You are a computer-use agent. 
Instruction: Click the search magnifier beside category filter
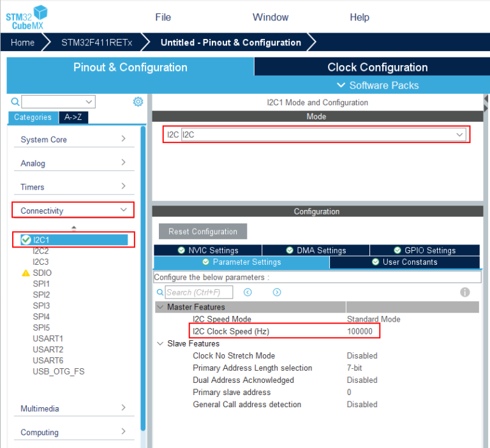(x=15, y=102)
